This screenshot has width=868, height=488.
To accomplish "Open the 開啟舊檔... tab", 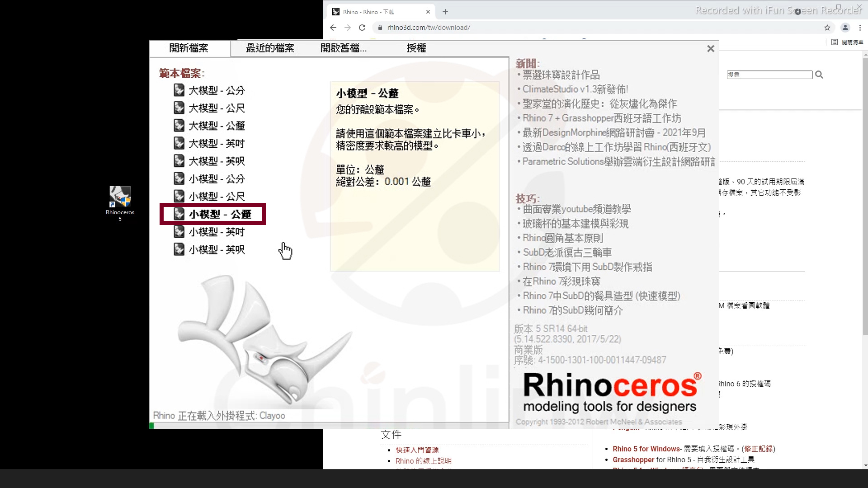I will point(343,48).
